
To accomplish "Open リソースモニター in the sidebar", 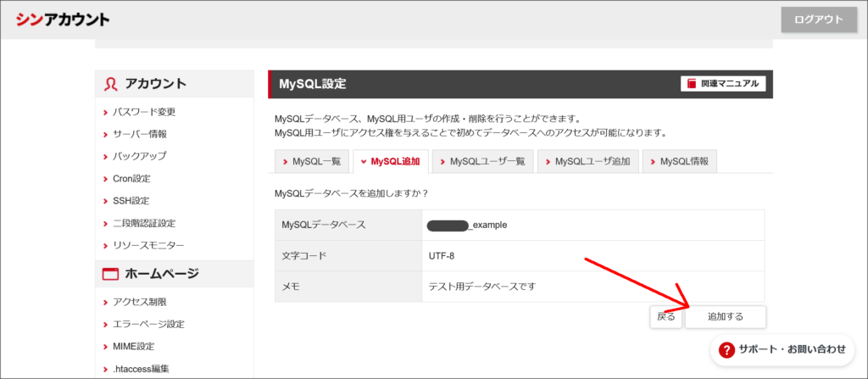I will (148, 246).
